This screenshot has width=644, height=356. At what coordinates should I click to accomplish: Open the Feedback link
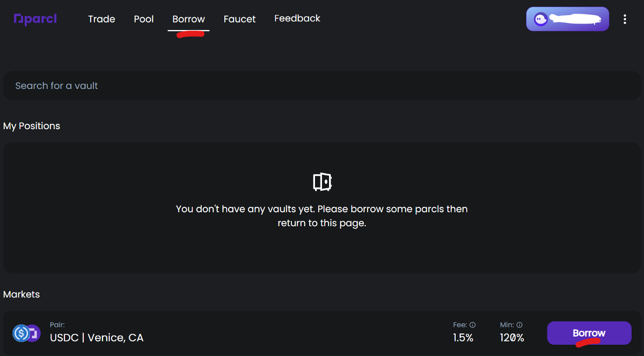click(x=297, y=18)
